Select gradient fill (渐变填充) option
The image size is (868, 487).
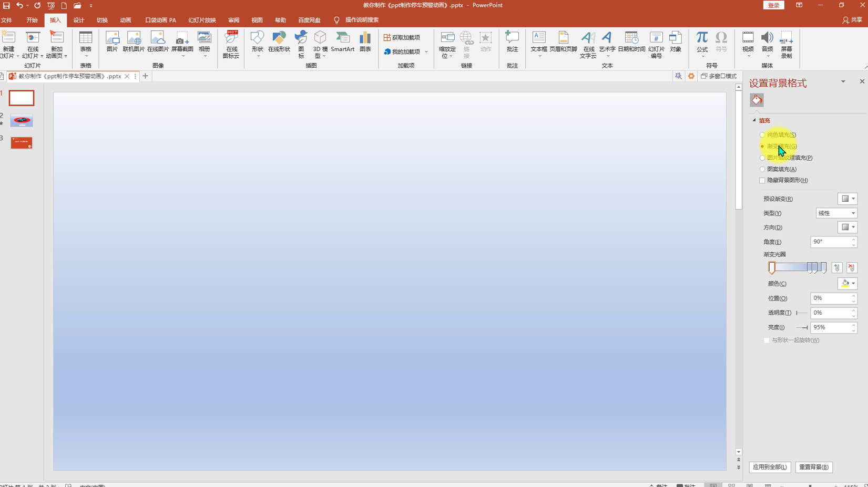coord(778,147)
